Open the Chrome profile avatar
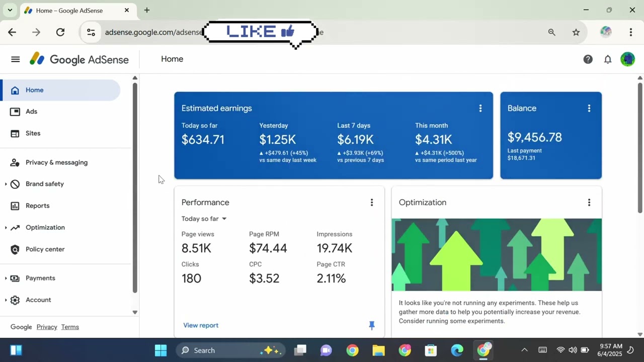644x362 pixels. [x=606, y=32]
